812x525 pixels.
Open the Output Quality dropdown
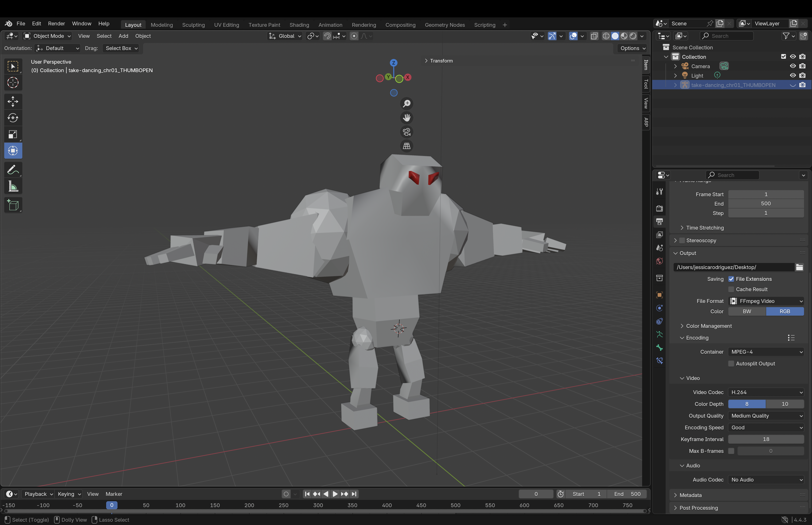pyautogui.click(x=766, y=416)
